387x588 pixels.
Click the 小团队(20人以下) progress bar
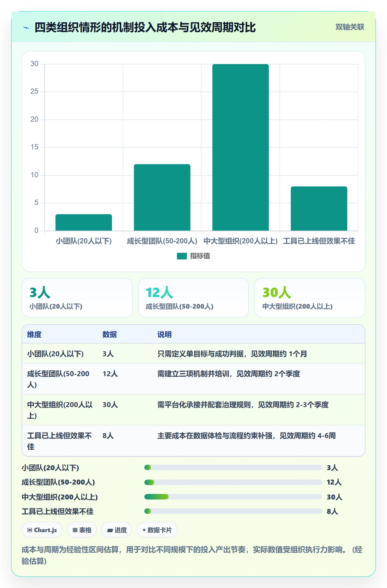(233, 467)
